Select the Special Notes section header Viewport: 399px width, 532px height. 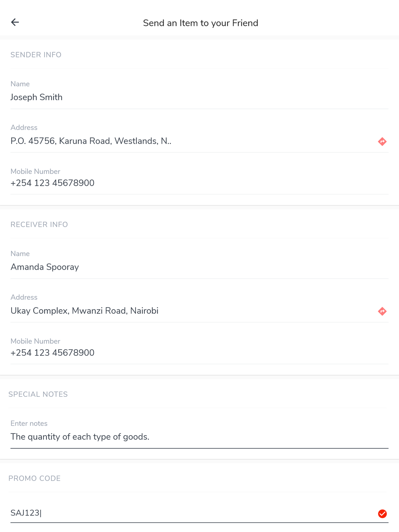pyautogui.click(x=38, y=394)
